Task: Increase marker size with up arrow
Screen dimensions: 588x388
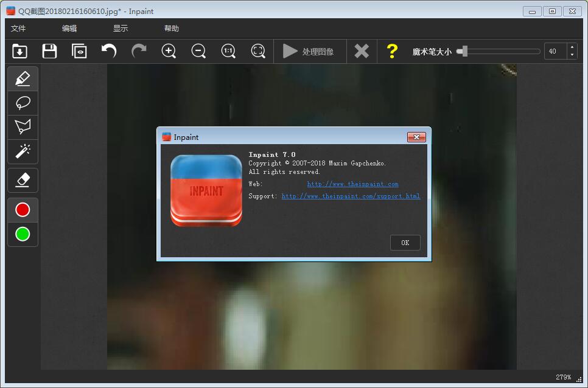Action: [x=572, y=47]
